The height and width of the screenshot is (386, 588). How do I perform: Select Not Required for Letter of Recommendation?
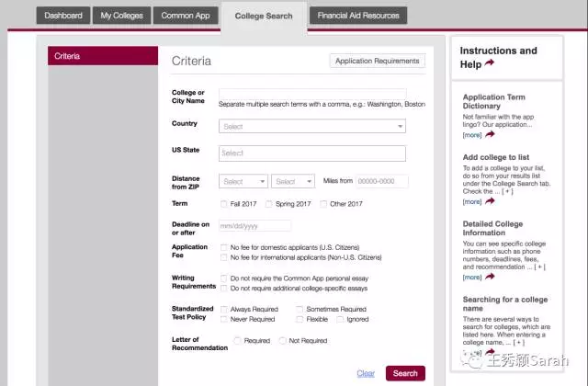click(282, 341)
